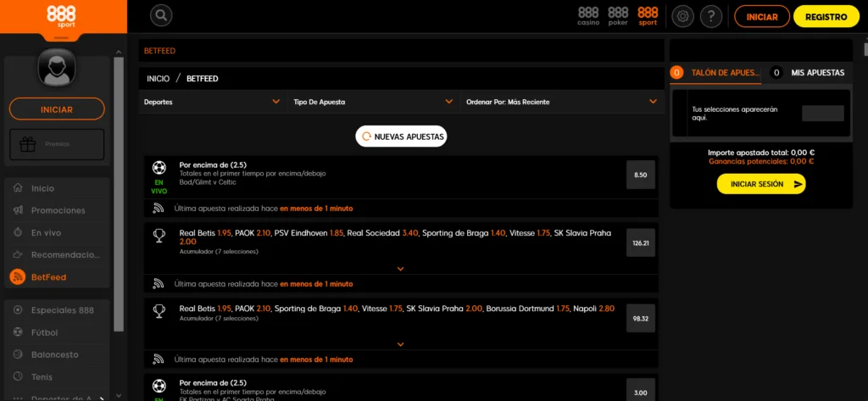Add the 8.50 odds selection
Screen dimensions: 868x401
click(640, 175)
